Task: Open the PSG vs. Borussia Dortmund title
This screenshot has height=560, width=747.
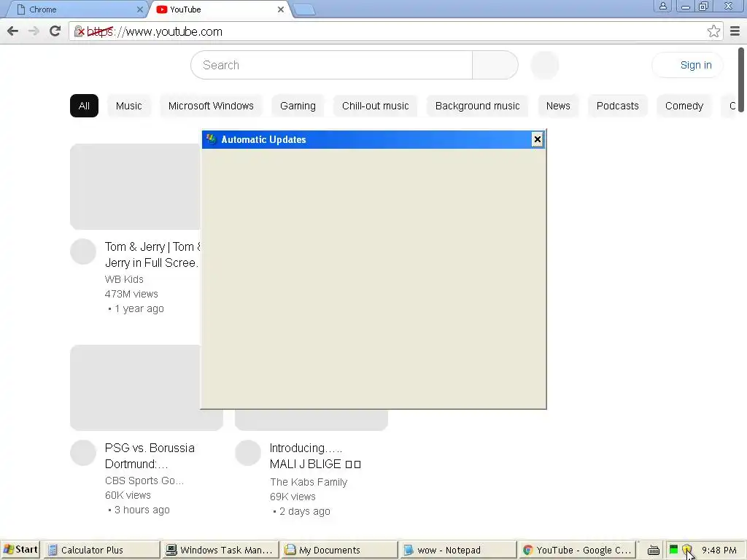Action: point(150,456)
